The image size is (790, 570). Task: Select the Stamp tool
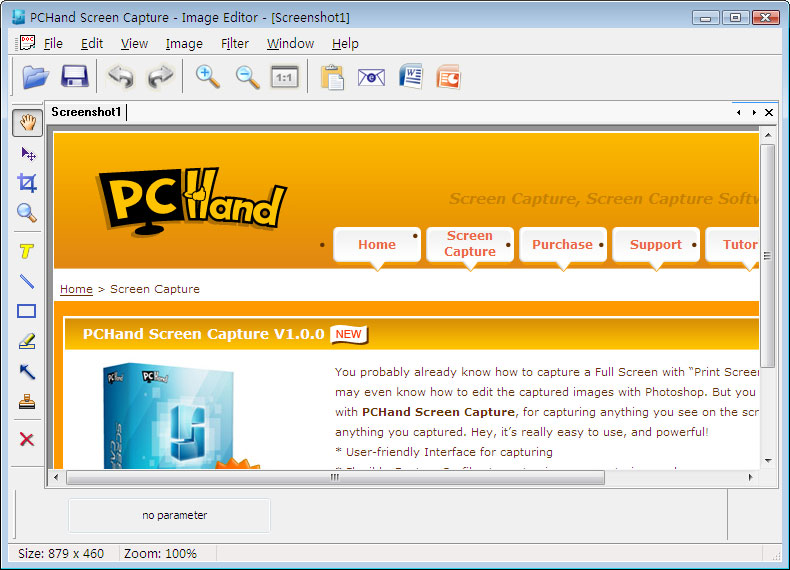click(x=27, y=402)
